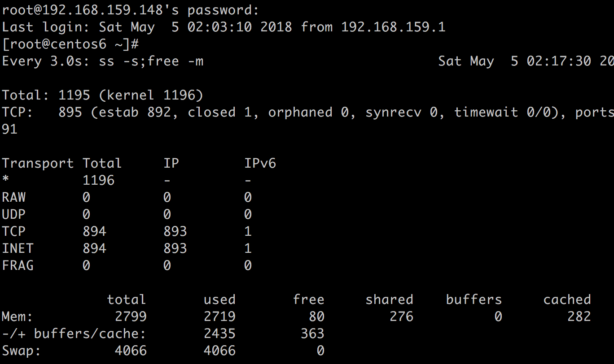Click the 'Mem:' row label

18,316
